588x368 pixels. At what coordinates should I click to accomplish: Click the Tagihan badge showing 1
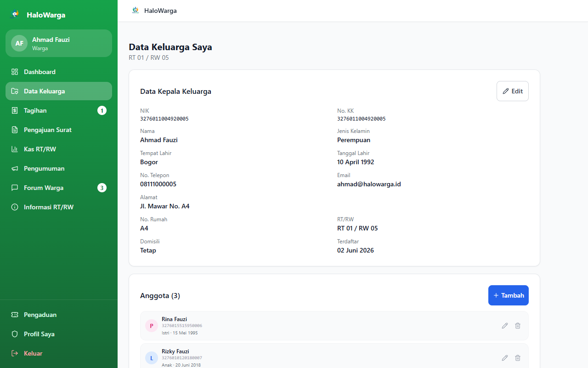(x=102, y=110)
